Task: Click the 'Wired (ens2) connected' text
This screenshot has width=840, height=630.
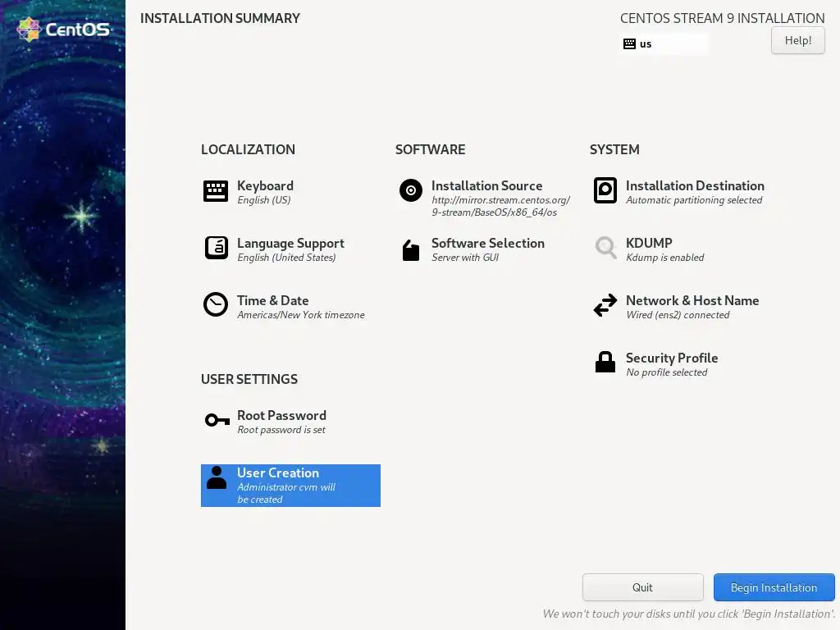Action: click(678, 314)
